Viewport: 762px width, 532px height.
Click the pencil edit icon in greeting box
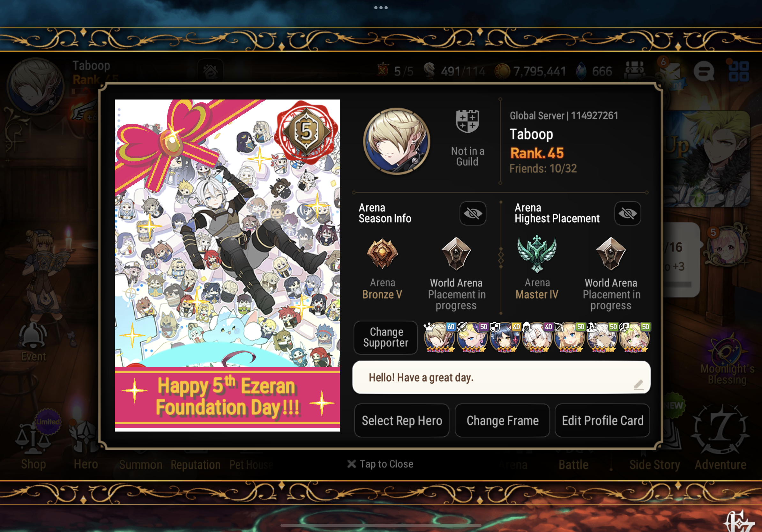tap(639, 384)
